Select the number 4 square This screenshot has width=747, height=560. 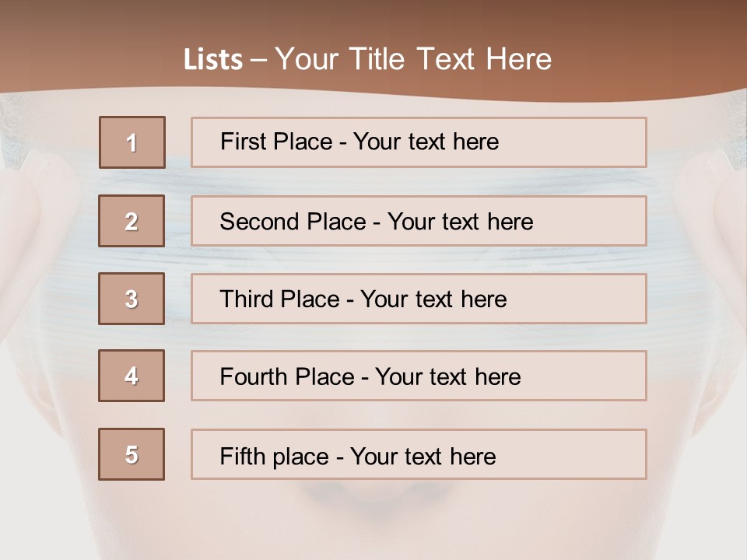point(132,376)
